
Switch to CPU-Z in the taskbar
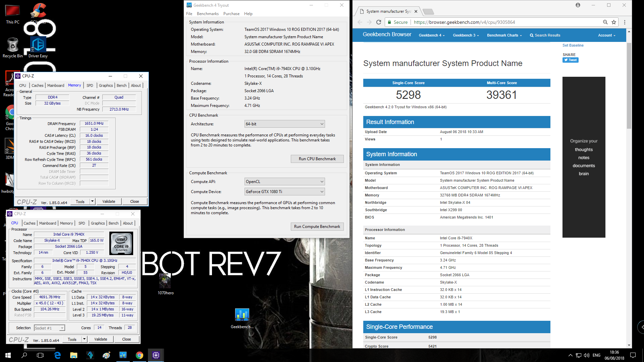(x=156, y=355)
